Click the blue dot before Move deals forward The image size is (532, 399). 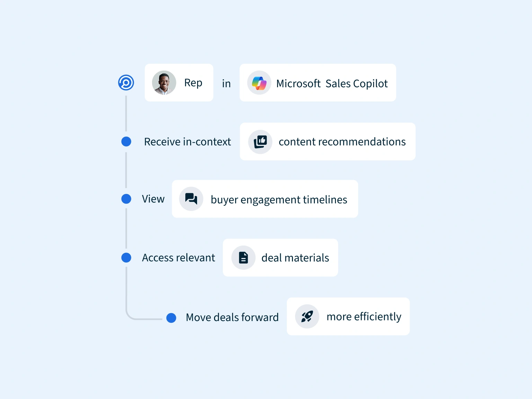(171, 318)
